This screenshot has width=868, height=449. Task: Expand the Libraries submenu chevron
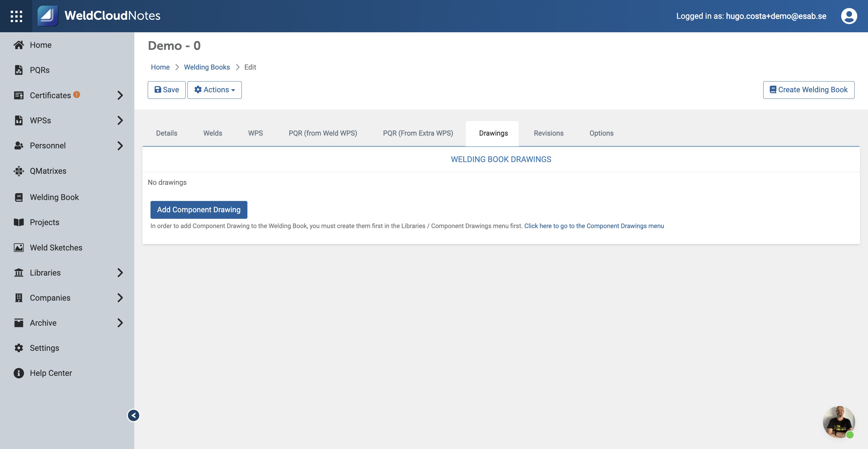pyautogui.click(x=120, y=272)
